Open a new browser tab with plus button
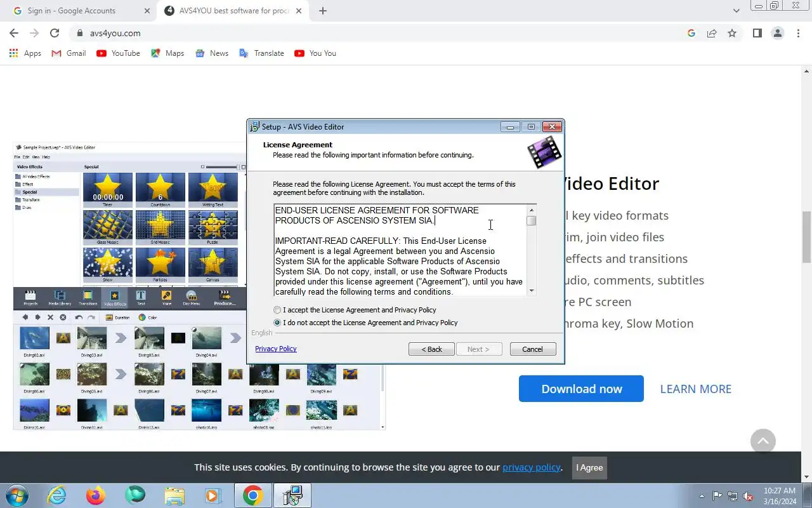 pyautogui.click(x=323, y=11)
